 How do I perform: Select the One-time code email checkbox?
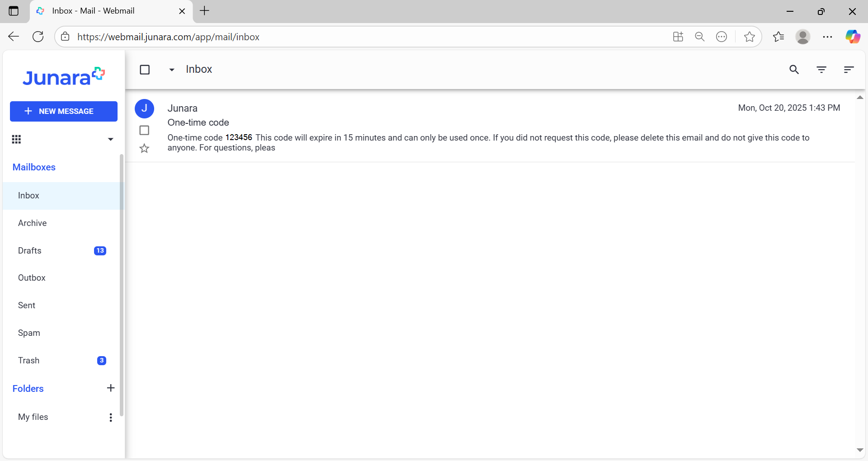pos(144,130)
